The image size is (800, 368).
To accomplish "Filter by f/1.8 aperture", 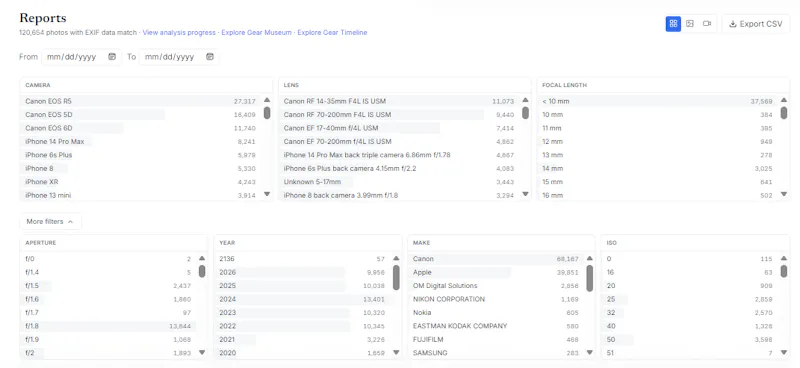I will (x=108, y=326).
